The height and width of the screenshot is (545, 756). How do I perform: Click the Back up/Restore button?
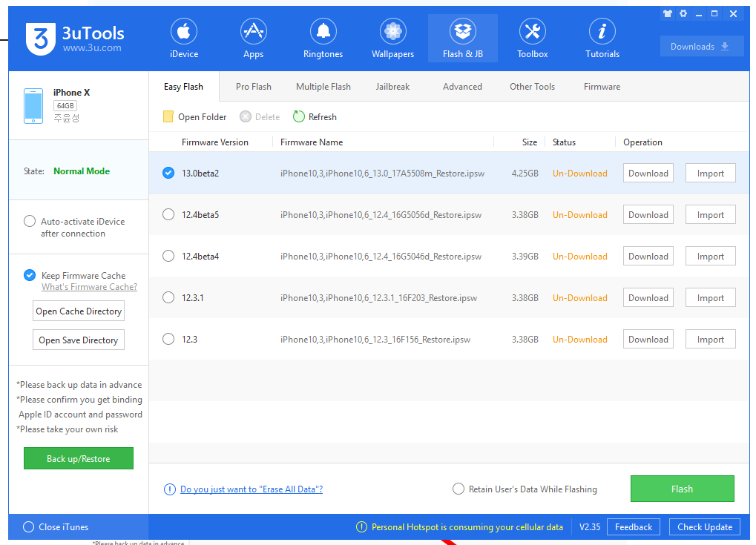[79, 458]
